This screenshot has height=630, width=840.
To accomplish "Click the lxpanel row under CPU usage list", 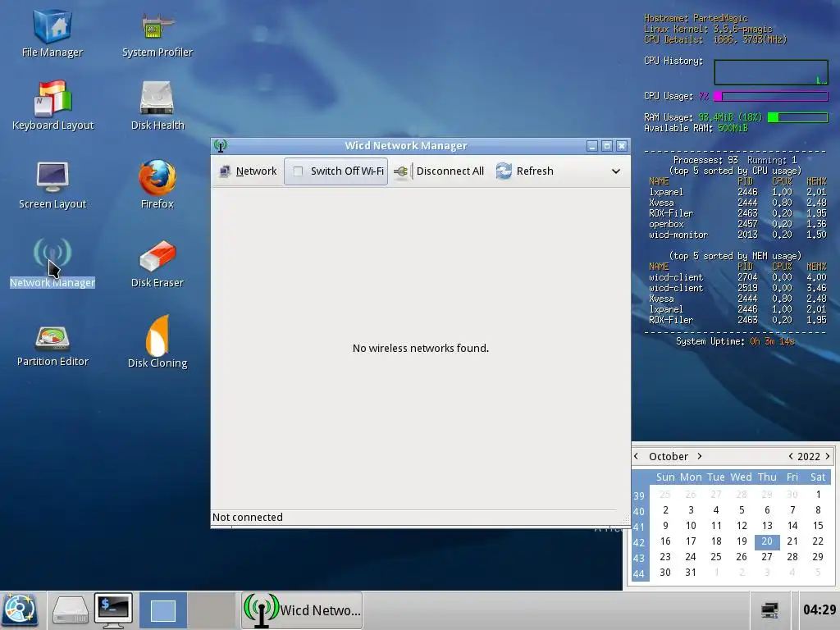I will point(737,192).
